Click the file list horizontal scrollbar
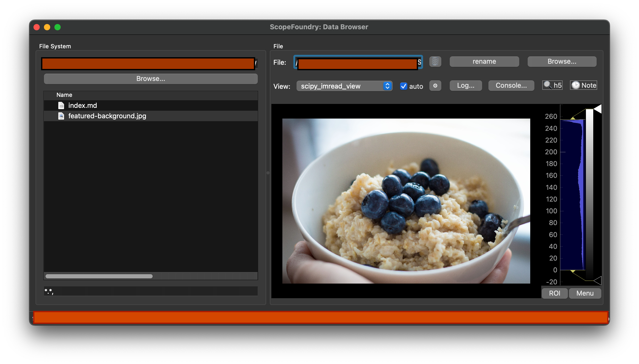 pos(99,276)
